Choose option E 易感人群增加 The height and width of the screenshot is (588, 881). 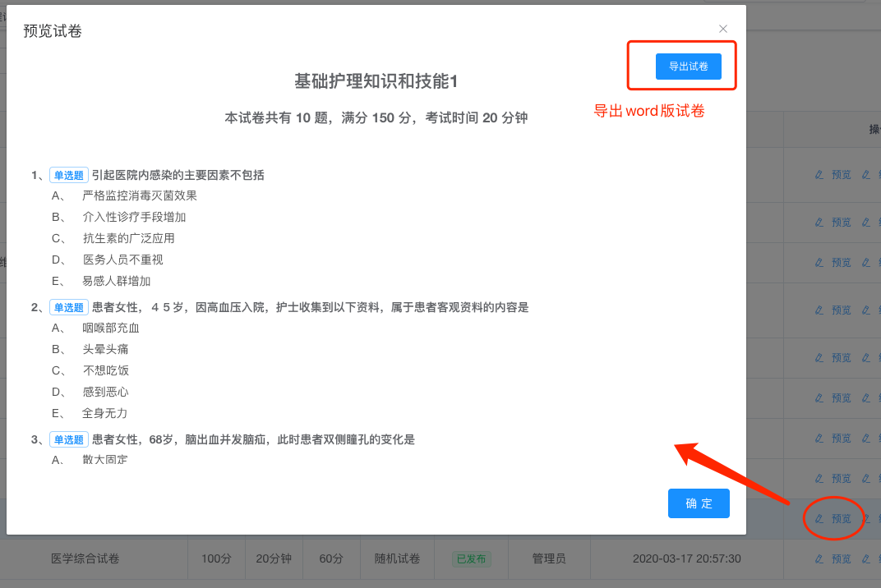116,281
